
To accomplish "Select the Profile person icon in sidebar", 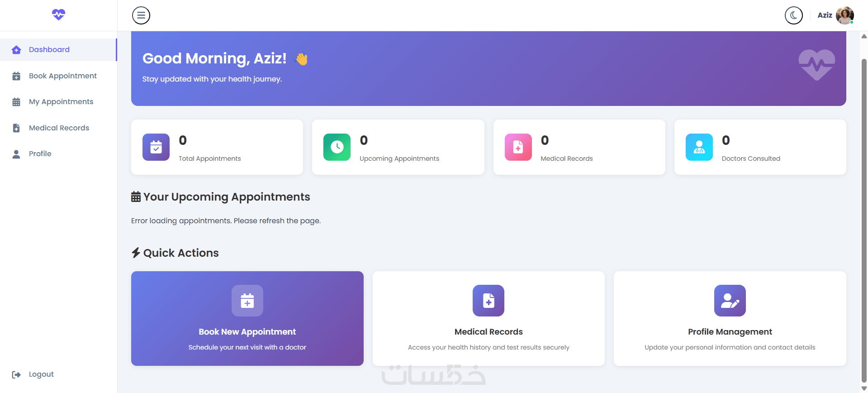I will 16,154.
